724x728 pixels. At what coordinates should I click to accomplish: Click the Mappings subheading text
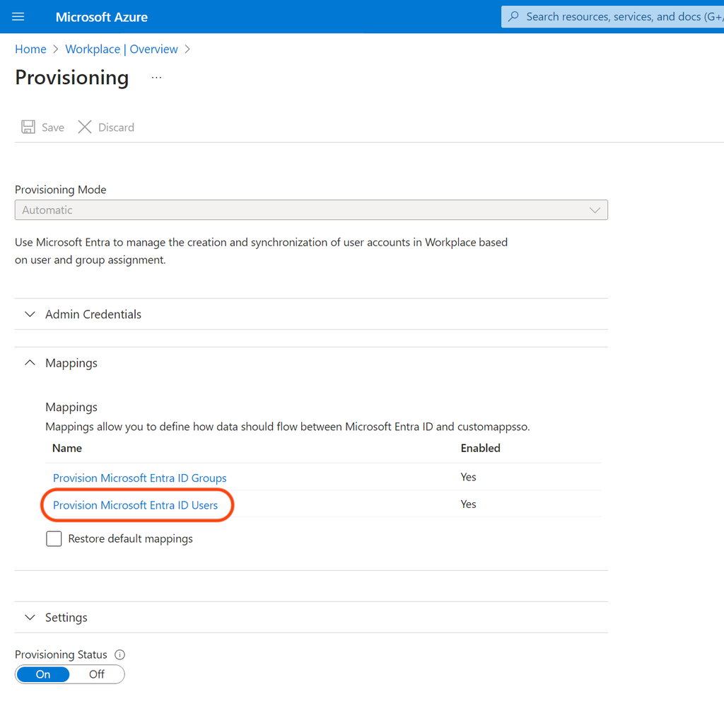pyautogui.click(x=71, y=408)
